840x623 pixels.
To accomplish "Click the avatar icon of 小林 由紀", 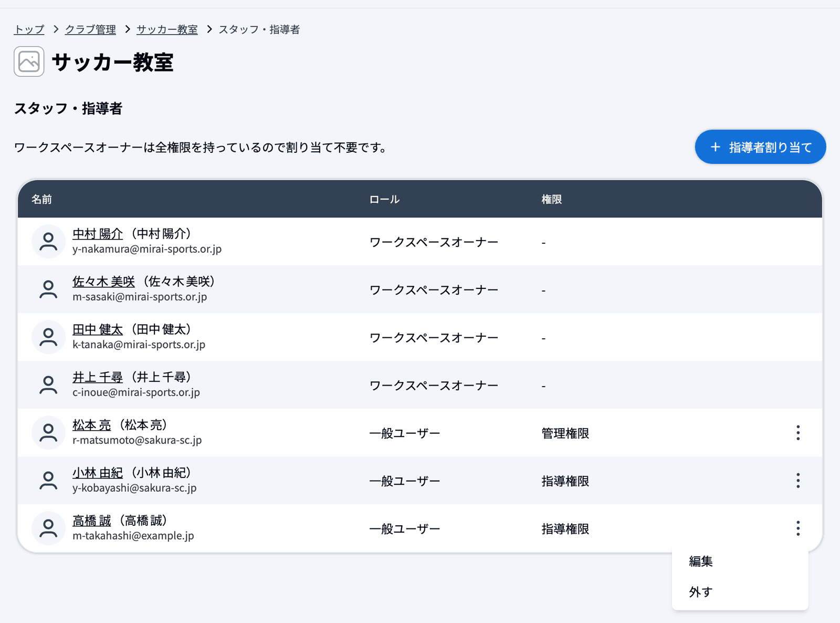I will [48, 481].
